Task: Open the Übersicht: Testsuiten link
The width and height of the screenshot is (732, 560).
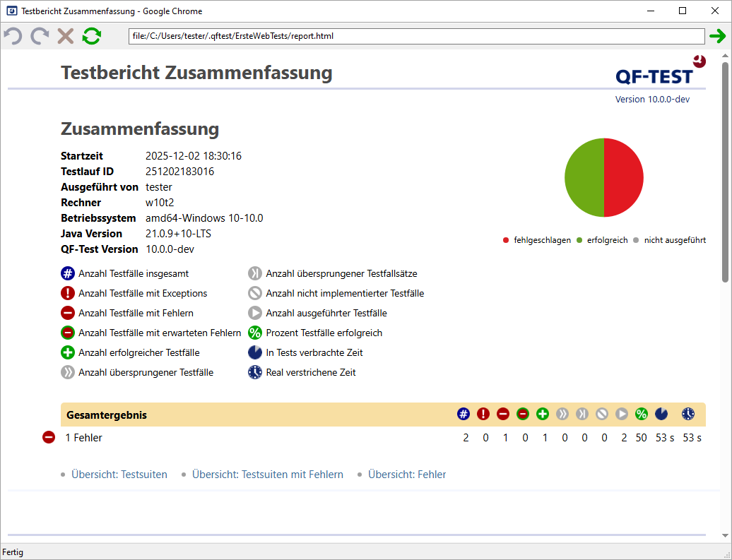Action: [119, 475]
